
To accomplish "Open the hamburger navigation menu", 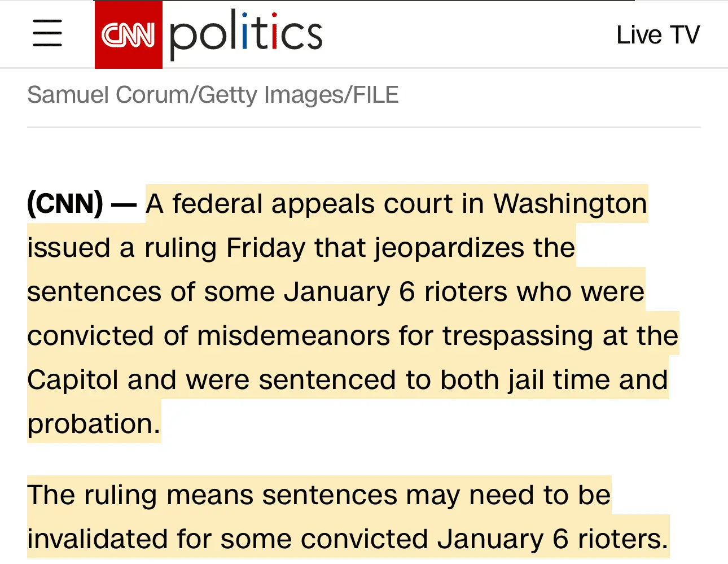I will click(x=47, y=33).
